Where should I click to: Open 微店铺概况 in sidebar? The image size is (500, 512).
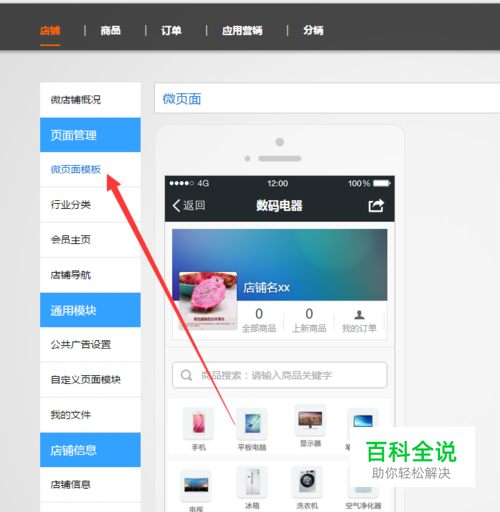90,100
